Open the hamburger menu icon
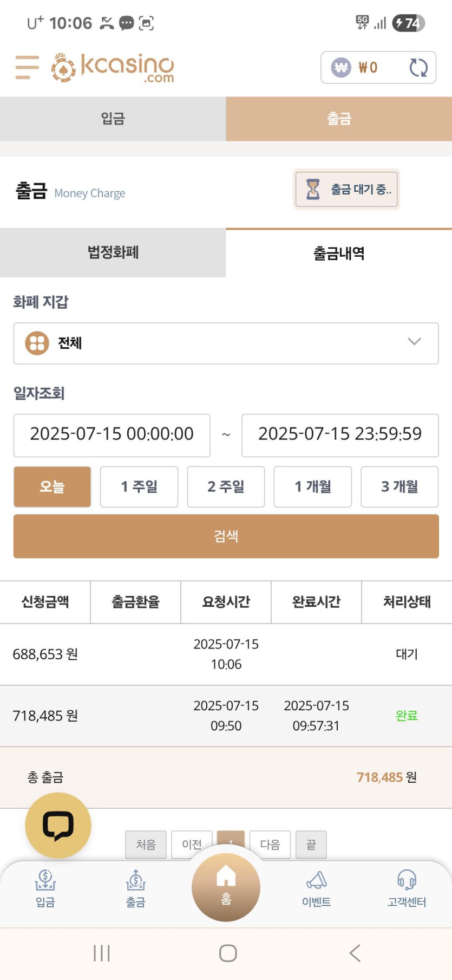This screenshot has width=452, height=980. (27, 67)
